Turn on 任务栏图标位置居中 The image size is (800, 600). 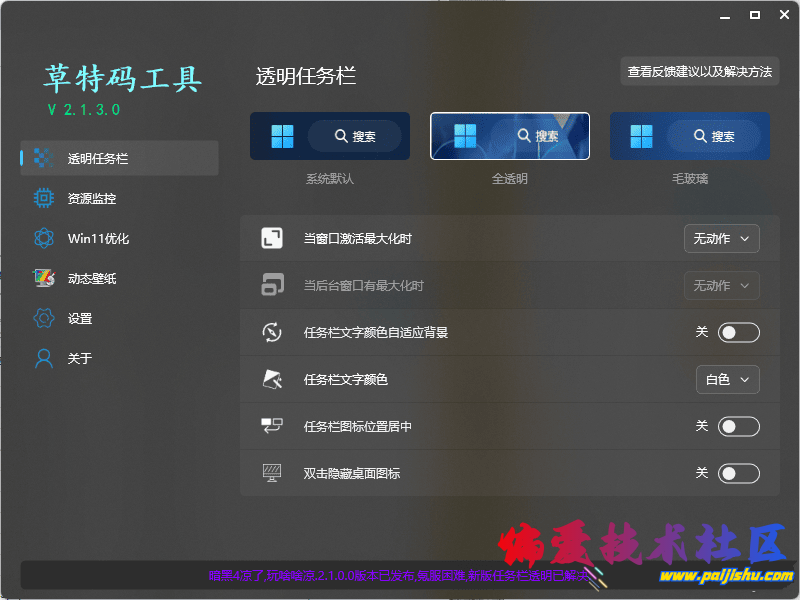click(x=739, y=426)
